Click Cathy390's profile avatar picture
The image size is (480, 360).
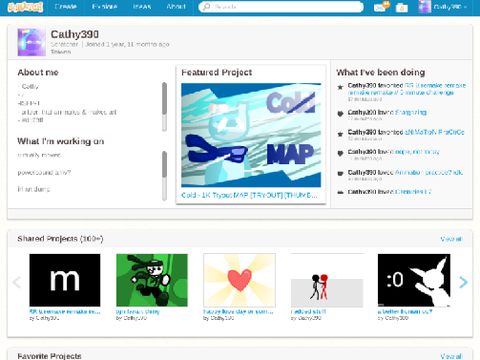[32, 42]
